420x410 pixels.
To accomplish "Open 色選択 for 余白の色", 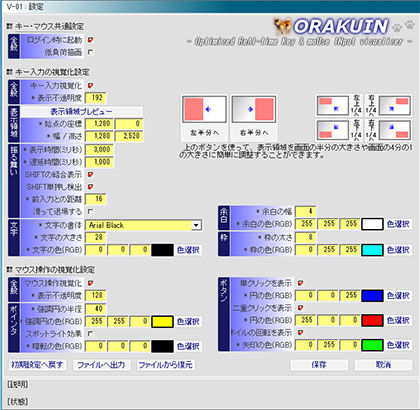I will tap(398, 224).
